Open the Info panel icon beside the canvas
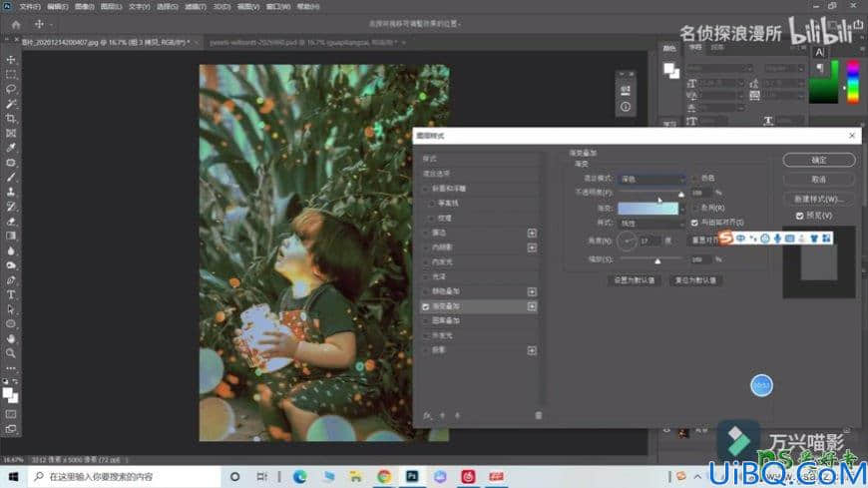 click(x=626, y=107)
